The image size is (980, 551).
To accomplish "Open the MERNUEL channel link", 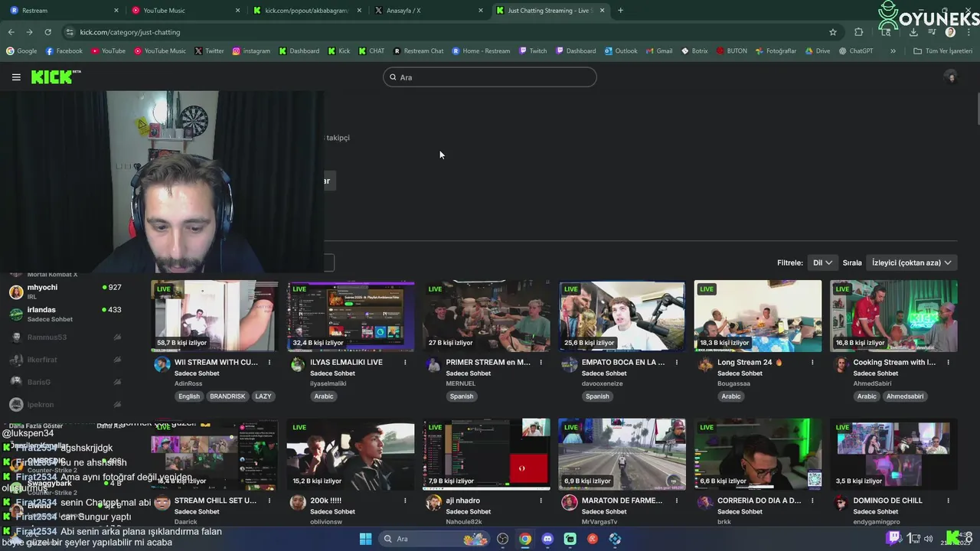I will point(461,383).
